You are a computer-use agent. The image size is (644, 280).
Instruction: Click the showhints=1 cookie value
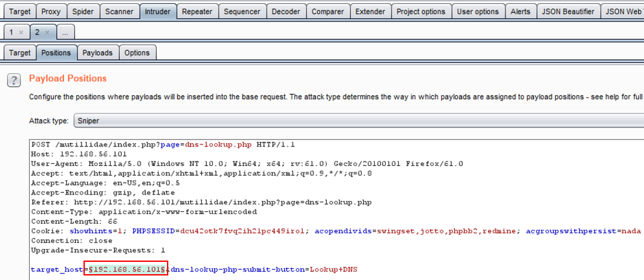97,231
